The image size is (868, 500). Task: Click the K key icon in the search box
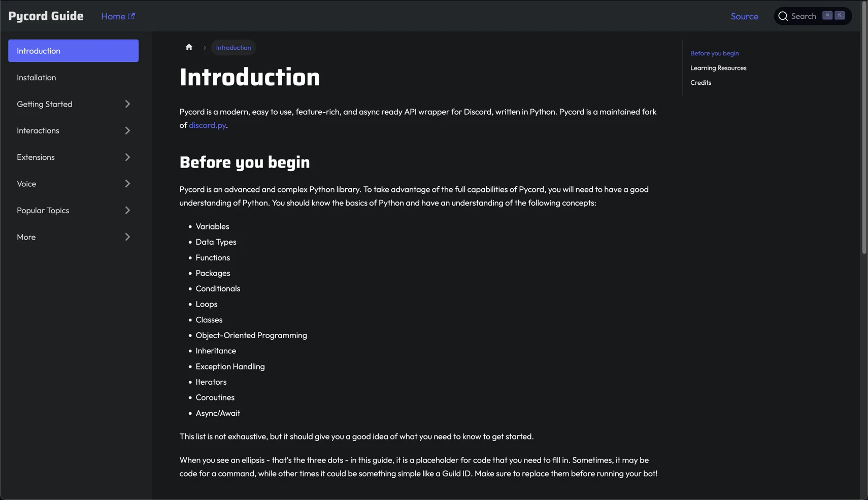pyautogui.click(x=841, y=15)
